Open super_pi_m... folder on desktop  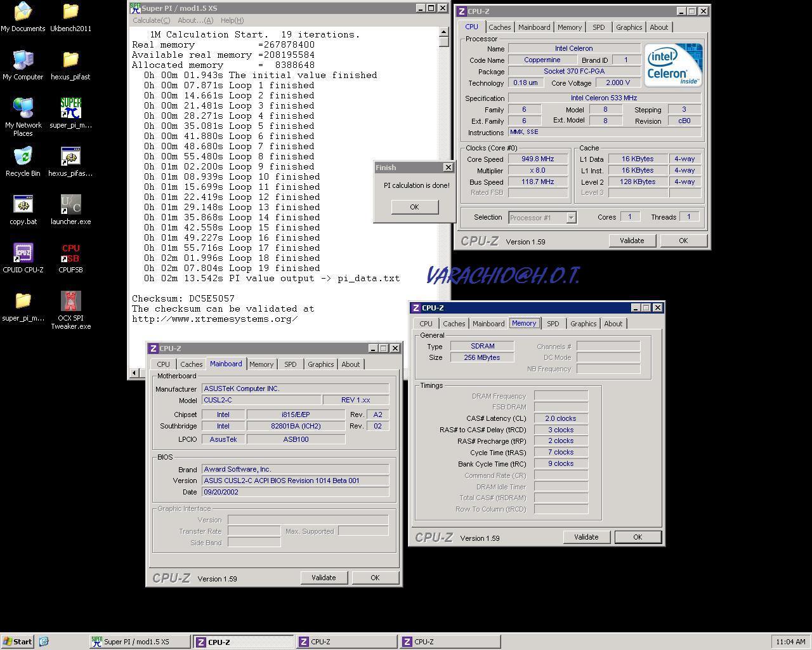coord(23,307)
